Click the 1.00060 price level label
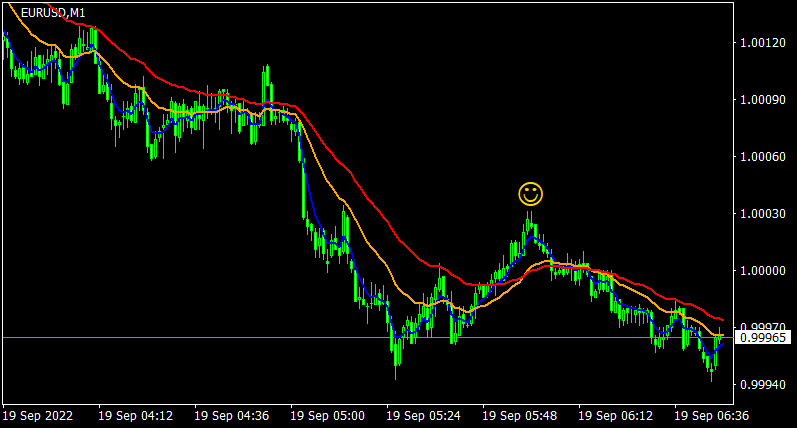This screenshot has width=797, height=428. (x=763, y=157)
